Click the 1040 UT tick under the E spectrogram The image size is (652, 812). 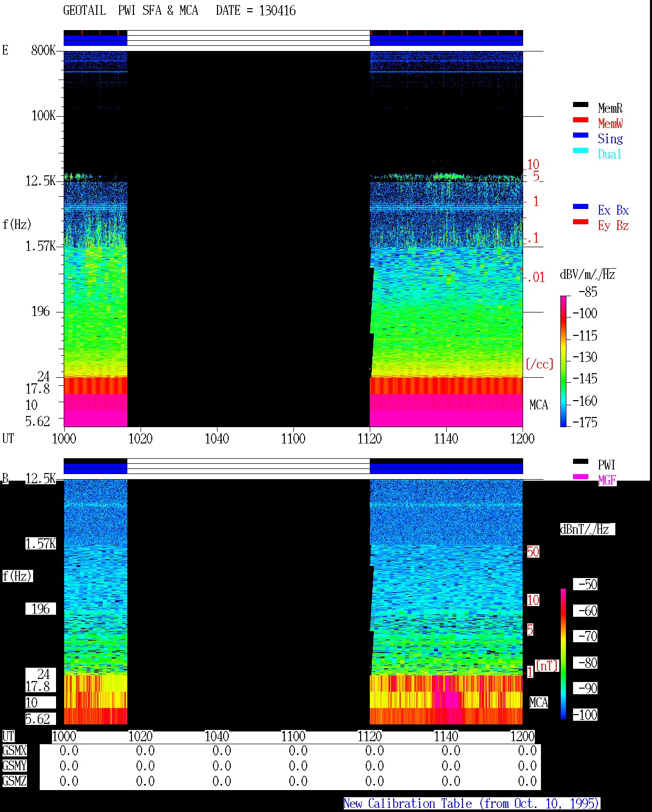pos(217,438)
